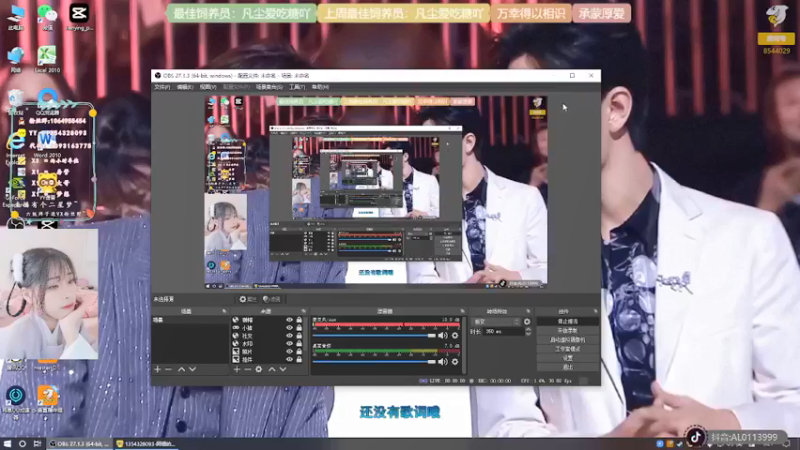Adjust 桌面音频 volume slider
Viewport: 800px width, 450px height.
(x=374, y=362)
